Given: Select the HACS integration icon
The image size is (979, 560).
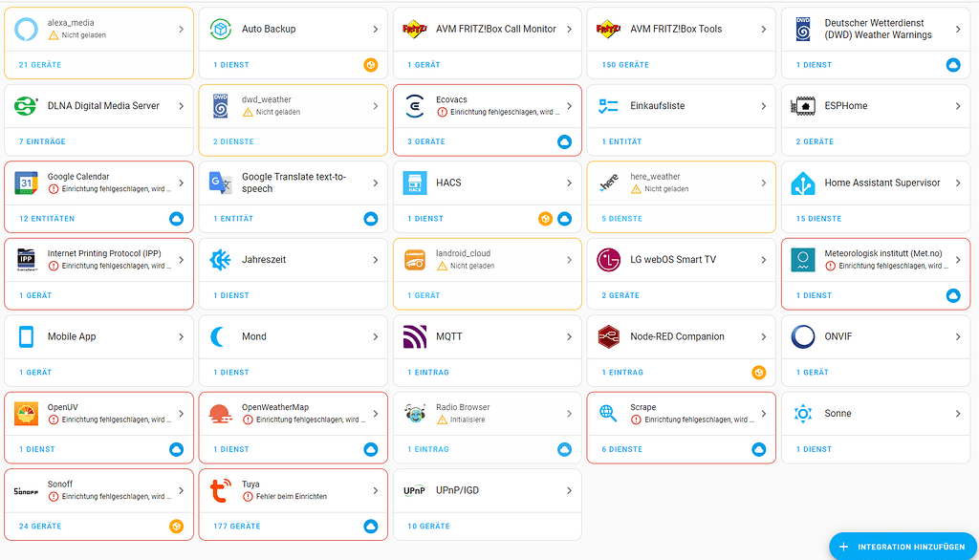Looking at the screenshot, I should click(414, 183).
